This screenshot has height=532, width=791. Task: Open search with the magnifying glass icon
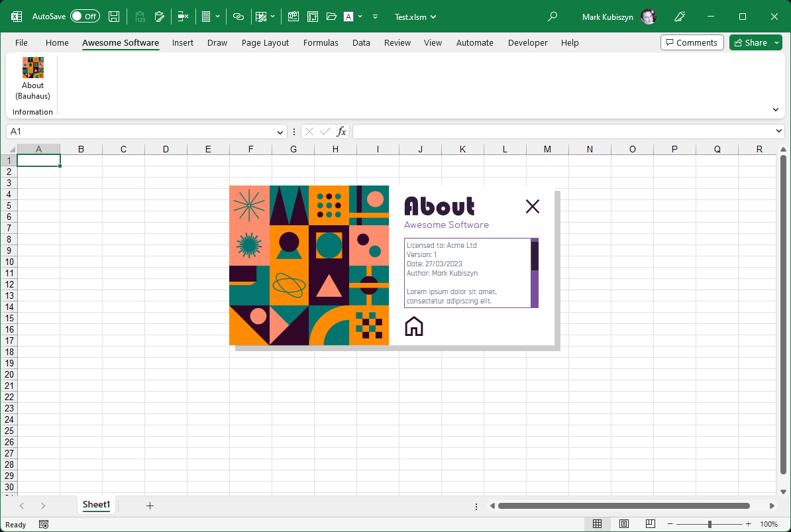pos(553,17)
